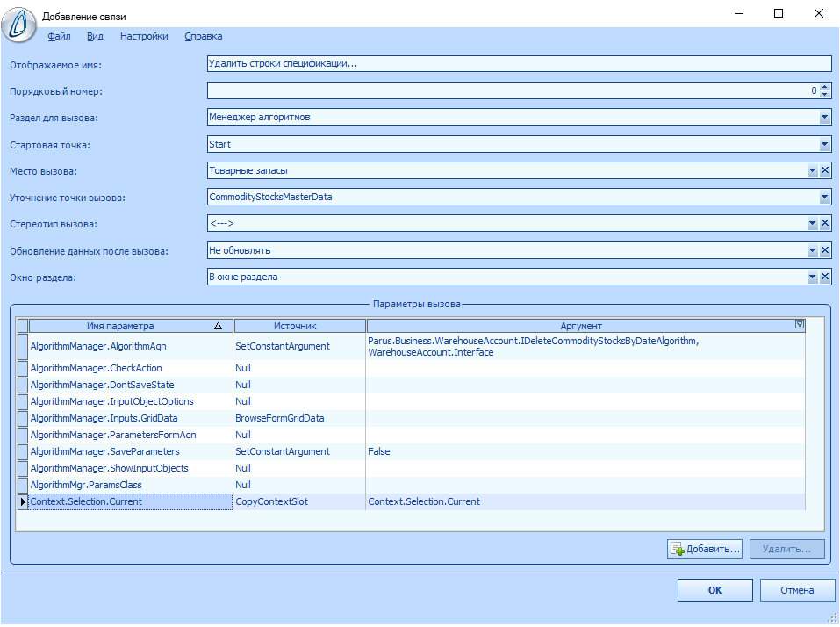Image resolution: width=840 pixels, height=627 pixels.
Task: Clear Обновление данных после вызова with X
Action: (824, 250)
